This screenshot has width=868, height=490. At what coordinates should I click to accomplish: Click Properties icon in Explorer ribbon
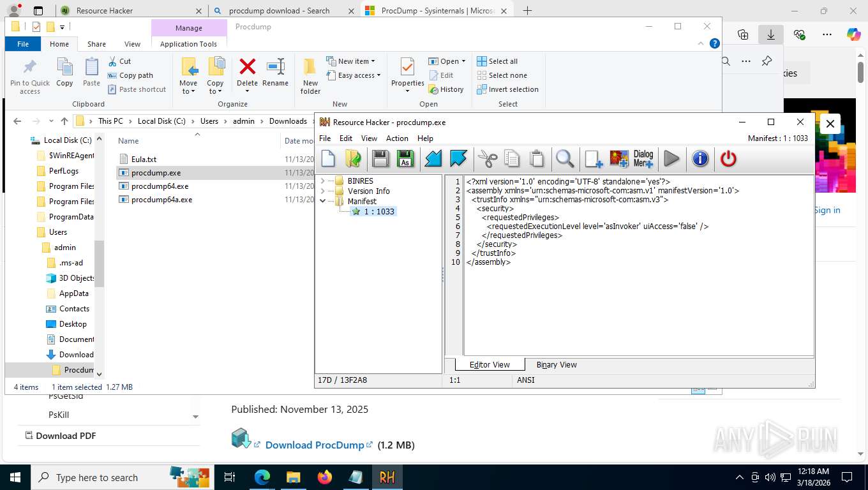[x=407, y=66]
